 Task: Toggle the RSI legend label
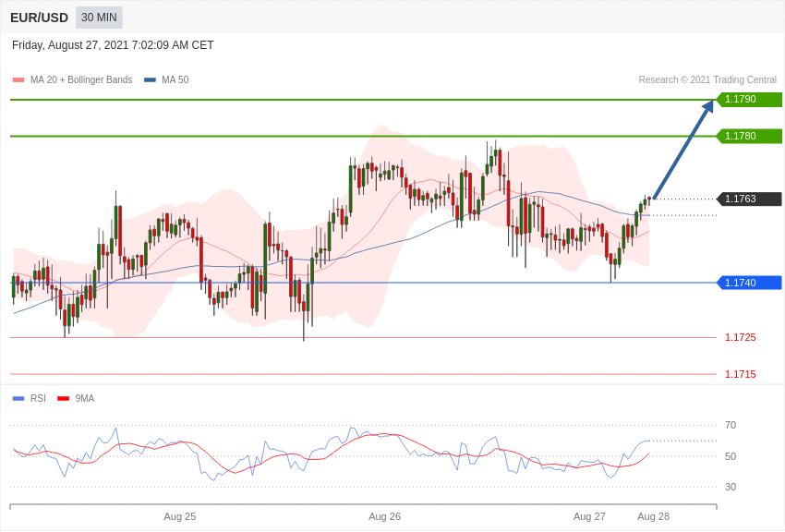point(38,398)
